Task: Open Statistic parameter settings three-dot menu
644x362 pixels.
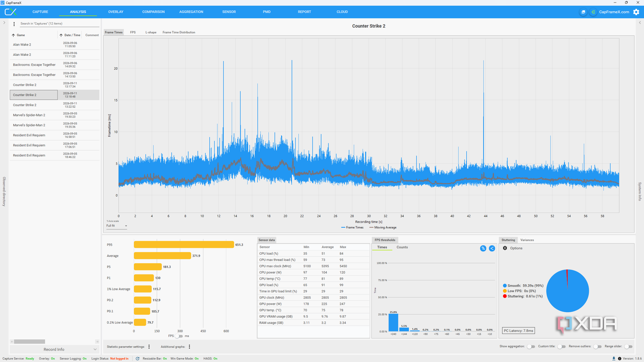Action: tap(149, 347)
